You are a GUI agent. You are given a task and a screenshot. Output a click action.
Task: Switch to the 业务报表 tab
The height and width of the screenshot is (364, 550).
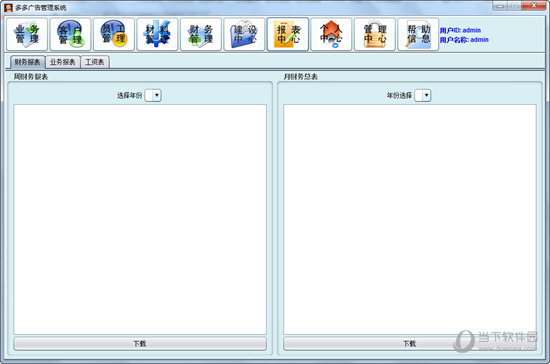(x=63, y=62)
